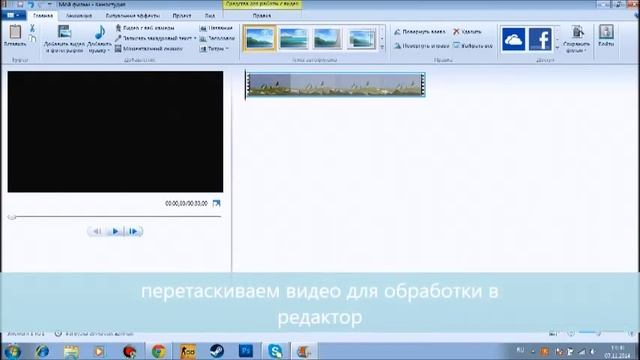
Task: Expand the Record narration dropdown arrow
Action: tap(195, 38)
